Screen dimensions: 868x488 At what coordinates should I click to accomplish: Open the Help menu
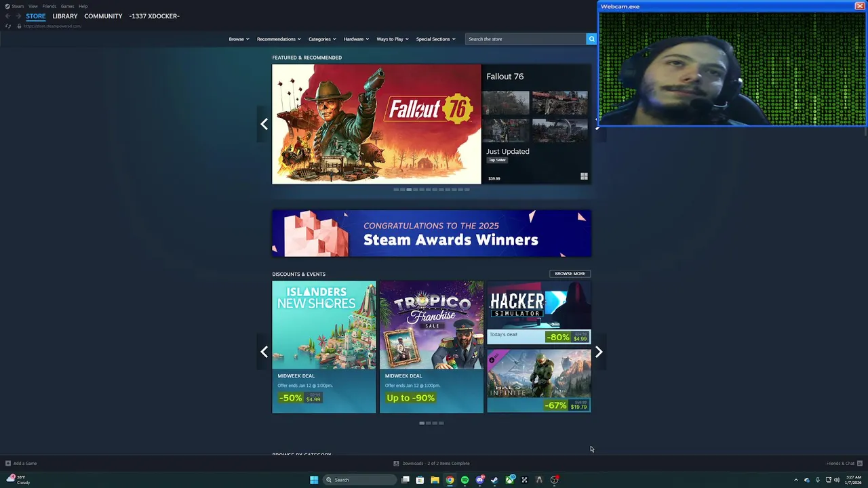83,6
